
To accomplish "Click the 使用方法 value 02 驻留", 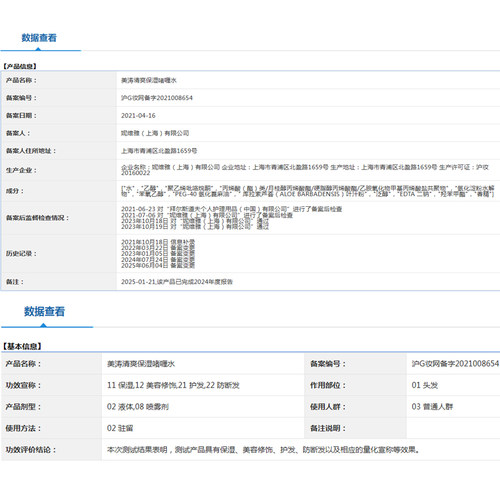I will [120, 428].
